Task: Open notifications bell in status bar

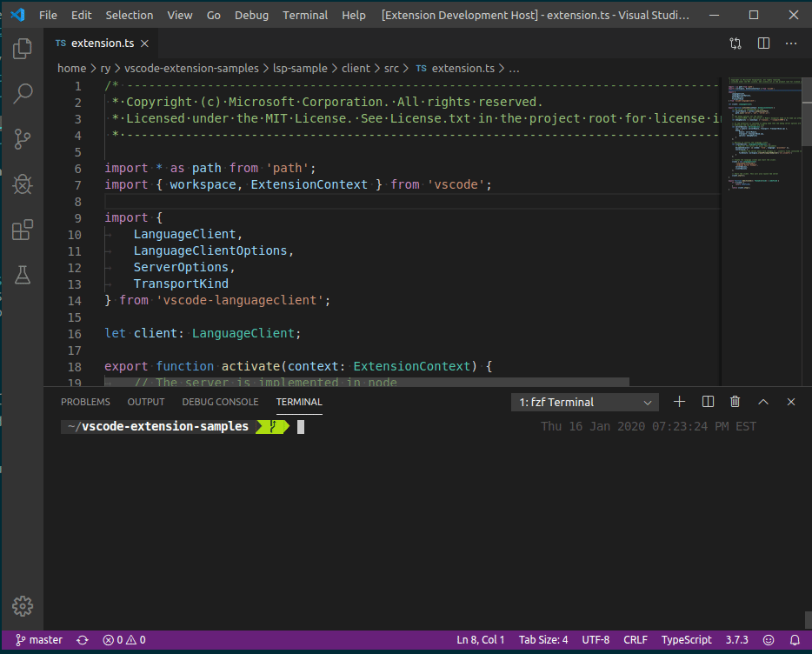Action: pyautogui.click(x=795, y=640)
